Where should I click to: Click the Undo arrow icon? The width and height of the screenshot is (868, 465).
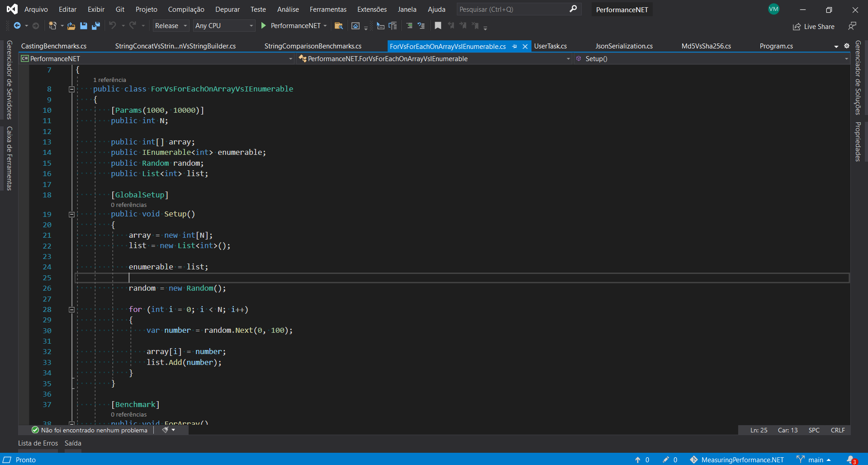tap(113, 26)
